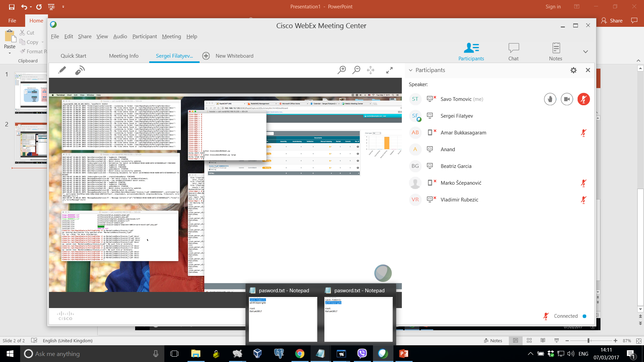This screenshot has height=362, width=644.
Task: Click Sign in link in PowerPoint
Action: 553,7
